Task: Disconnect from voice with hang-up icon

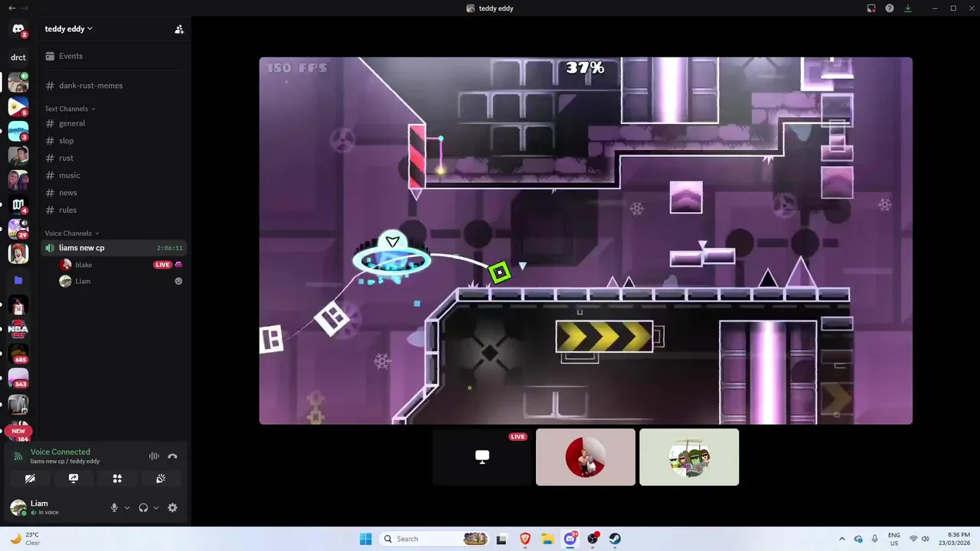Action: (172, 456)
